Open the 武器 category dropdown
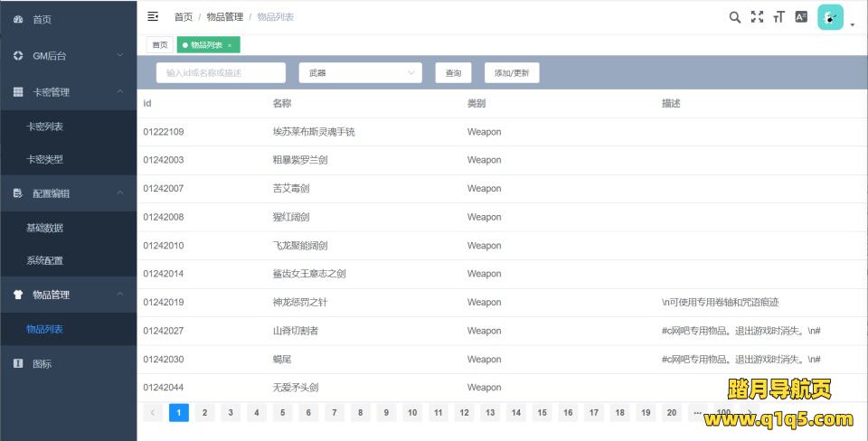The width and height of the screenshot is (868, 441). pos(360,73)
